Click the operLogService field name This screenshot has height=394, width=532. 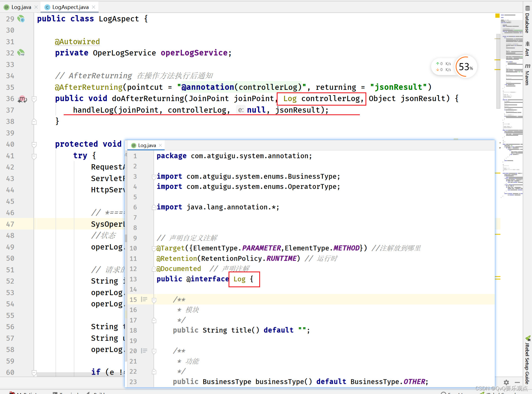(194, 53)
